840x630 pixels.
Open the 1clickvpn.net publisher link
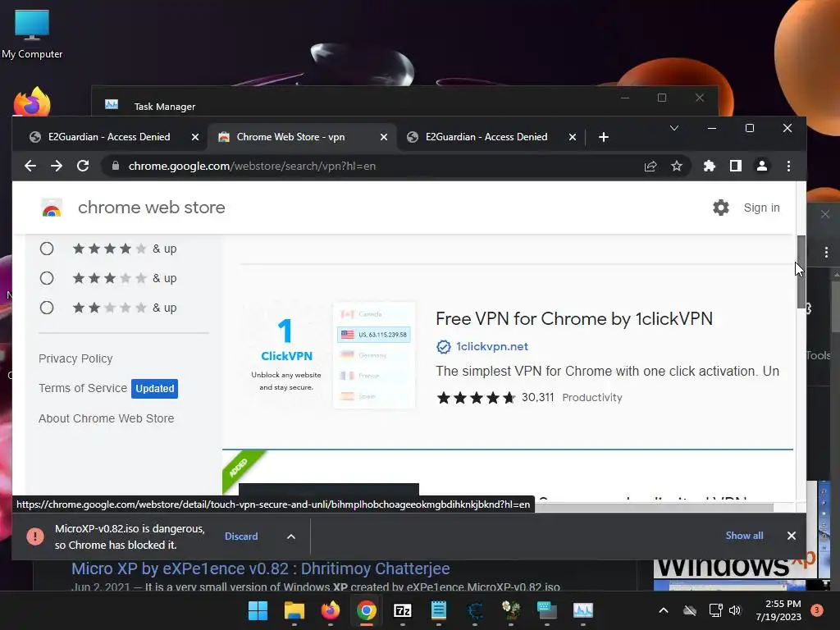tap(492, 347)
